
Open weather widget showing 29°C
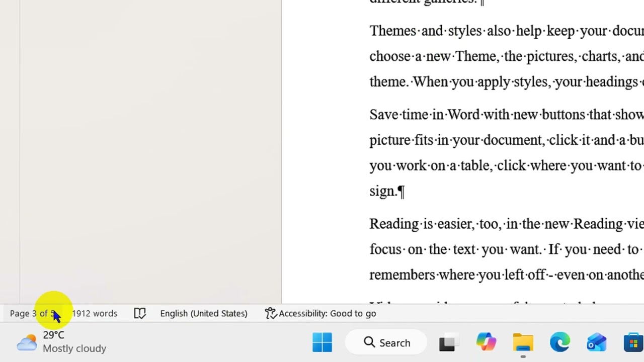click(61, 342)
